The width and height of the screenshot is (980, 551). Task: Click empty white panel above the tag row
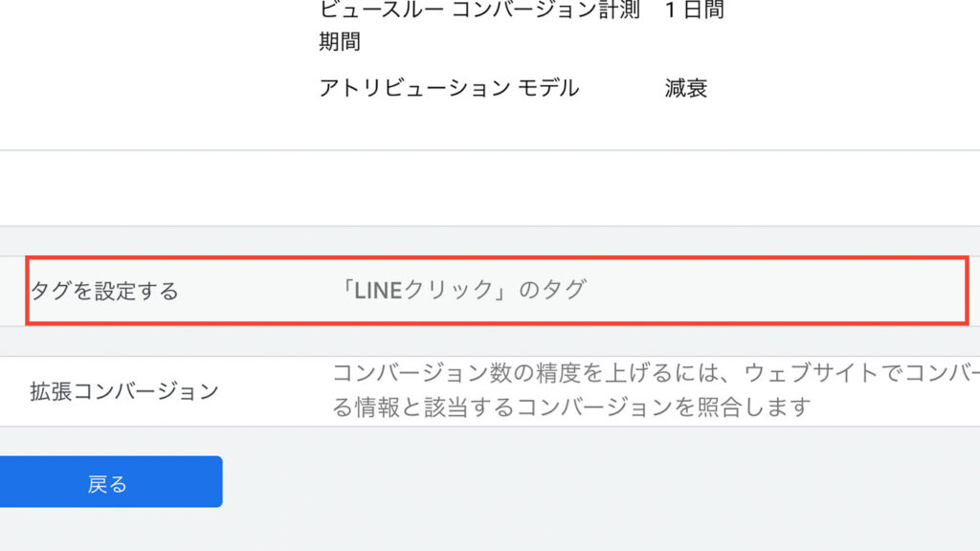tap(490, 188)
